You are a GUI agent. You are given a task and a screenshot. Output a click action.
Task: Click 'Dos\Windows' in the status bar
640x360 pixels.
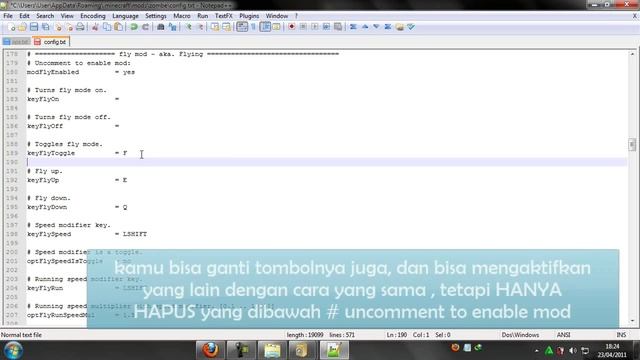pyautogui.click(x=520, y=335)
